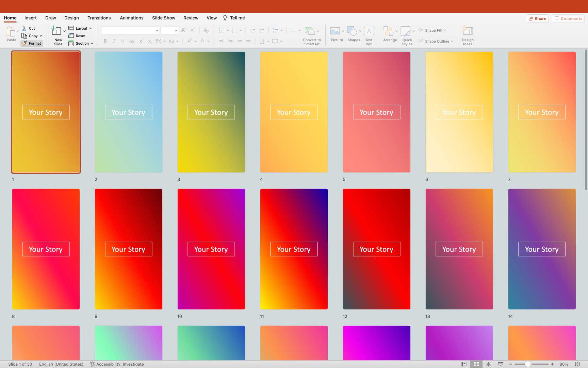Screen dimensions: 588x368
Task: Insert a Picture from the ribbon
Action: (x=335, y=32)
